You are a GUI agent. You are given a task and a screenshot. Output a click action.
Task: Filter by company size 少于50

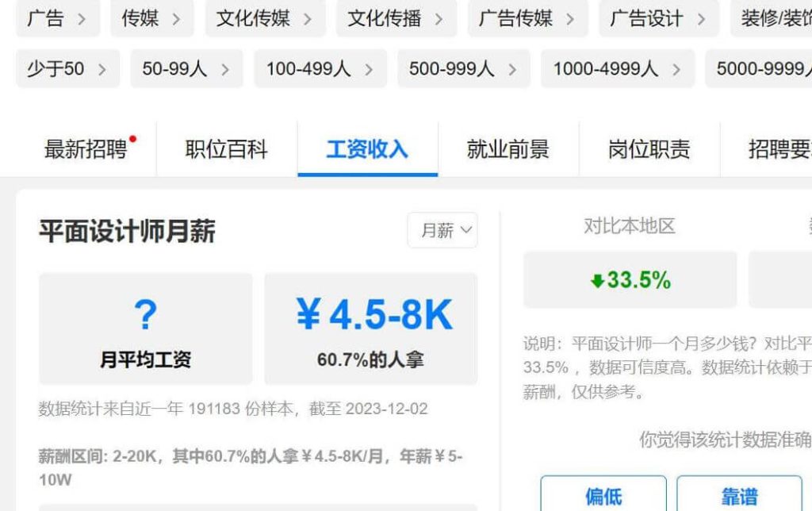[68, 68]
